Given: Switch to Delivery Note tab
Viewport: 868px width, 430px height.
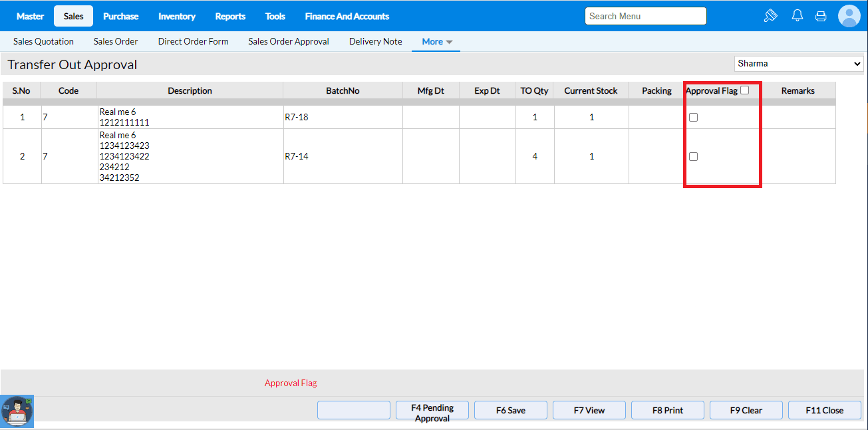Looking at the screenshot, I should [x=376, y=41].
